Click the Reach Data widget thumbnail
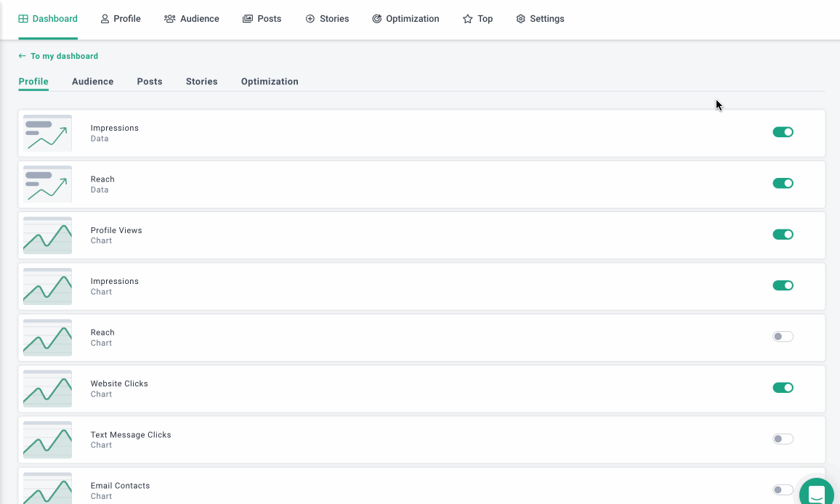 [x=47, y=184]
